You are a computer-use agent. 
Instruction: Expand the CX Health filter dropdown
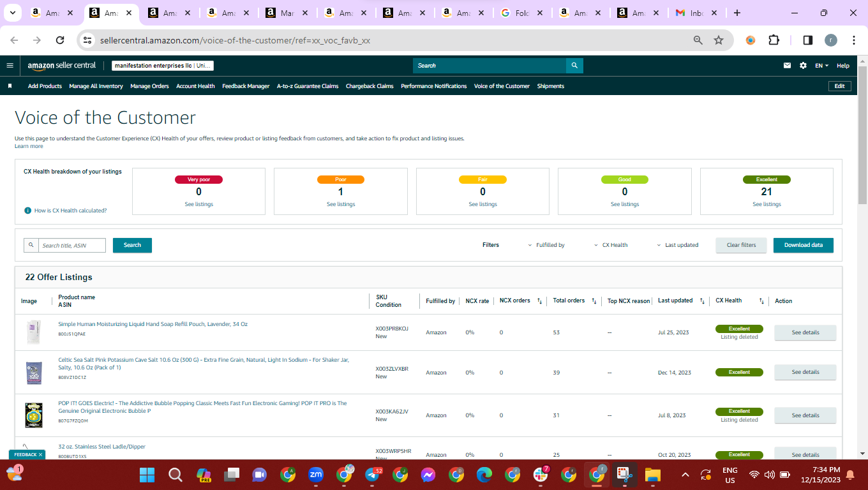[611, 245]
